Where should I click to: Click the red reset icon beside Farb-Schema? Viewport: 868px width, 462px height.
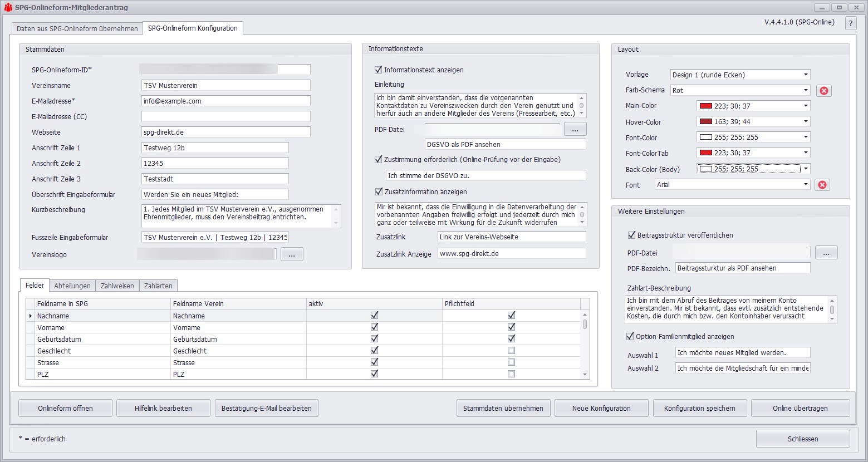click(823, 91)
